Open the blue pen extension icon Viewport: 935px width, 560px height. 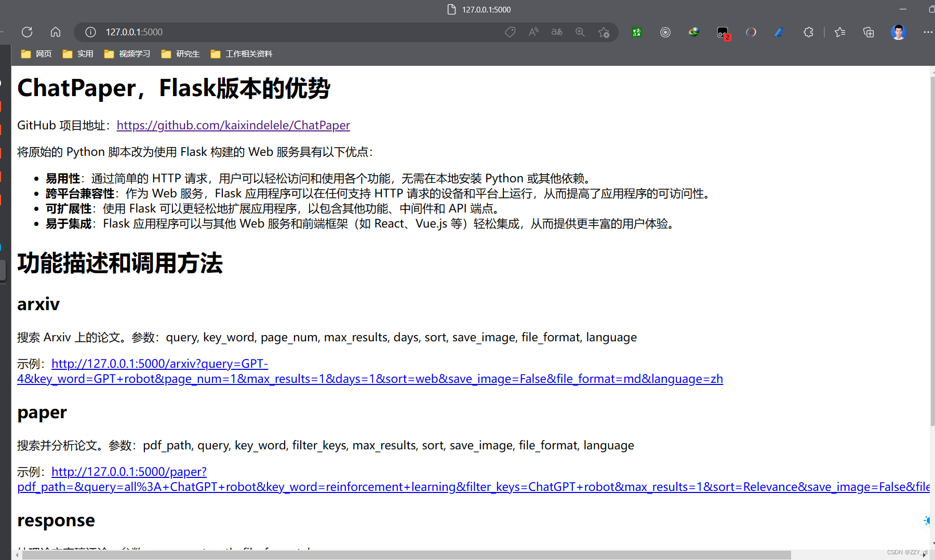pyautogui.click(x=779, y=32)
